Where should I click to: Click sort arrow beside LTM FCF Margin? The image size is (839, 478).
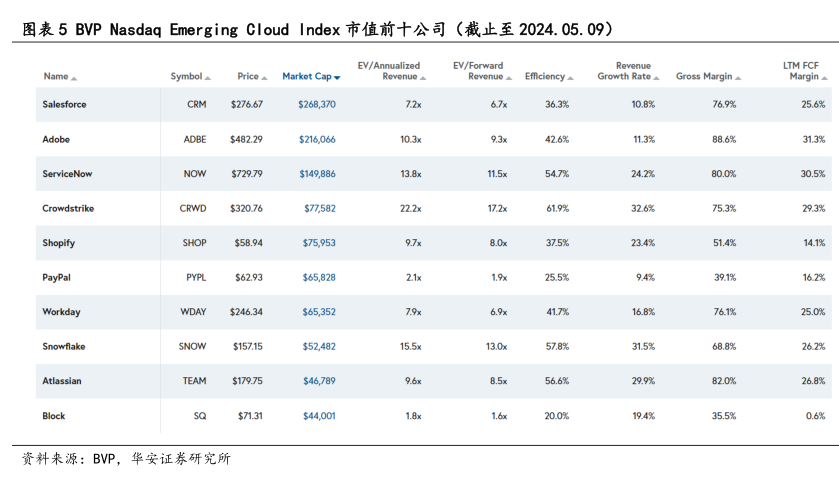(x=824, y=78)
